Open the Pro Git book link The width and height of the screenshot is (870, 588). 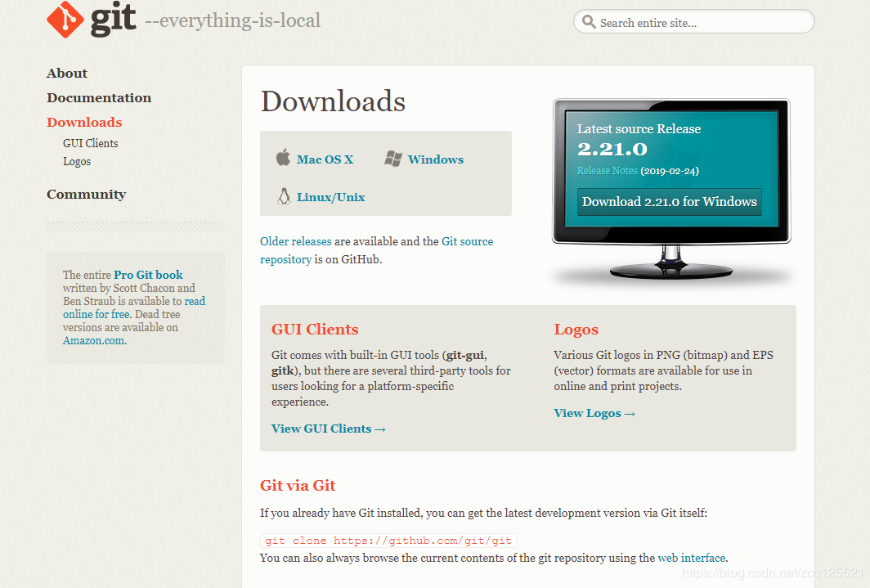tap(148, 275)
